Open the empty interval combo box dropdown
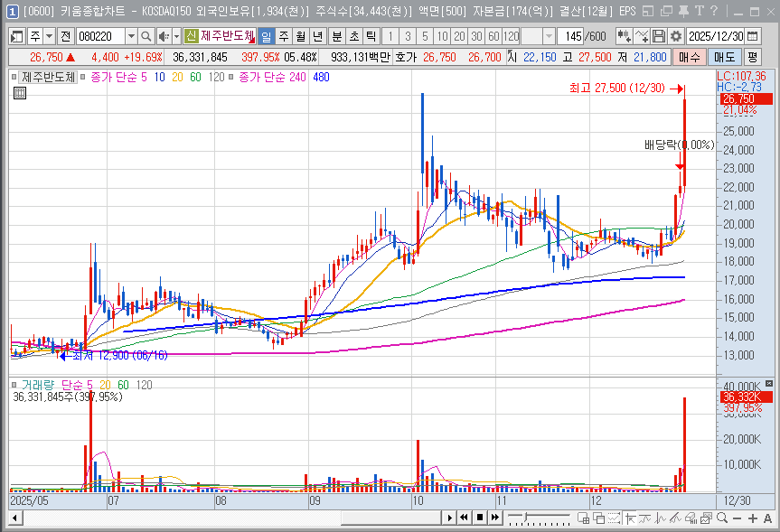This screenshot has width=780, height=532. tap(549, 36)
